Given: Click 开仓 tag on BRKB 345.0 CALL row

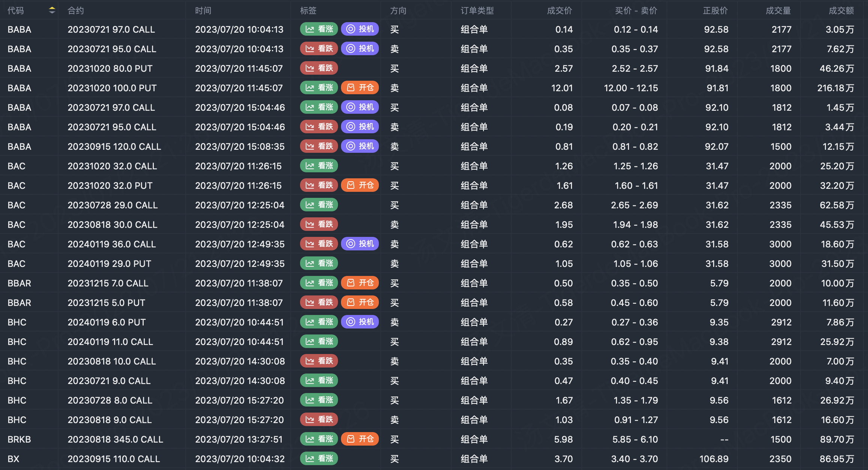Looking at the screenshot, I should coord(360,439).
